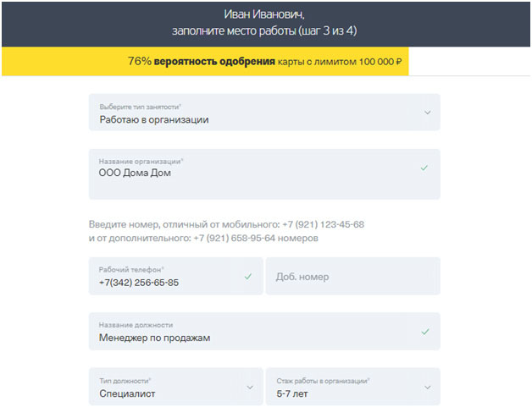
Task: Expand the 'Выберите тип занятости' dropdown arrow
Action: click(427, 113)
